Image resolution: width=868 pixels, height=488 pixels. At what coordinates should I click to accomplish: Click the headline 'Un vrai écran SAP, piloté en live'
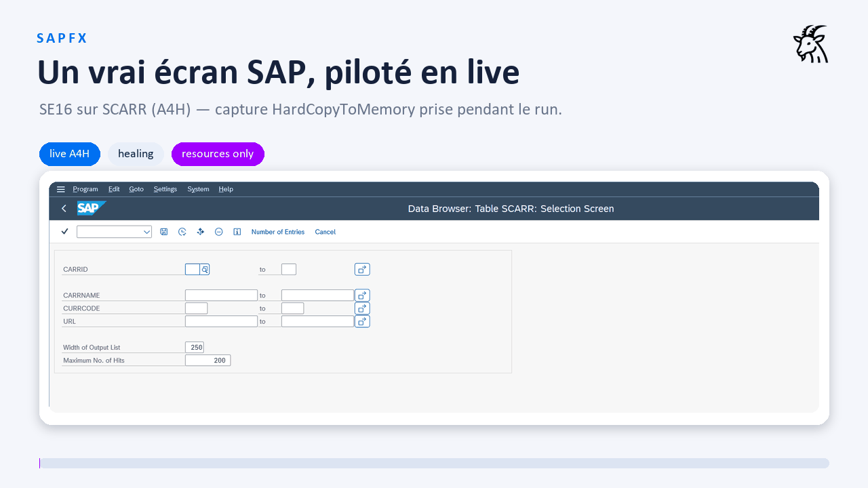278,73
